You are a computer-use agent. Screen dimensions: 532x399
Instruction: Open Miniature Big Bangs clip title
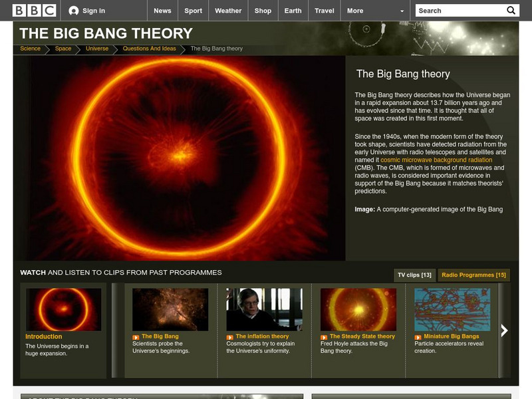(452, 336)
